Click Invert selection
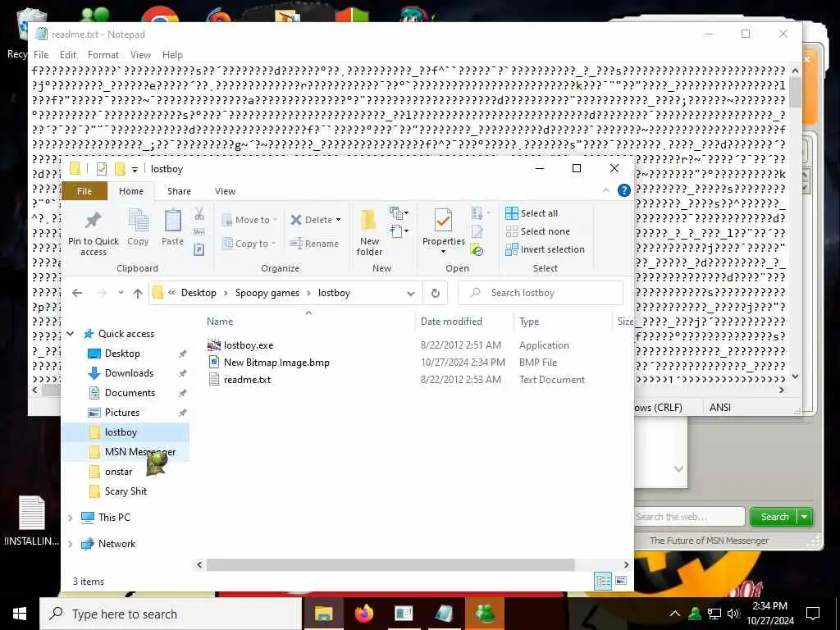Image resolution: width=840 pixels, height=630 pixels. coord(545,249)
